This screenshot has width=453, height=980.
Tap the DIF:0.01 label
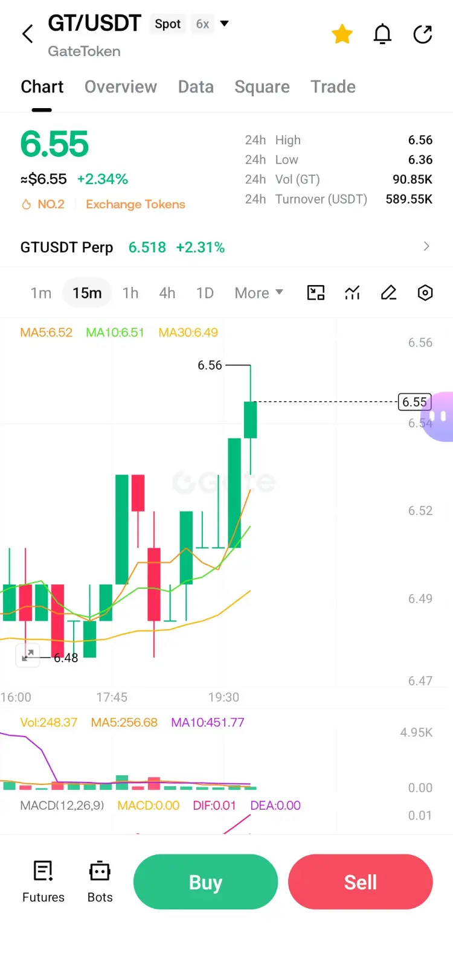[x=214, y=805]
